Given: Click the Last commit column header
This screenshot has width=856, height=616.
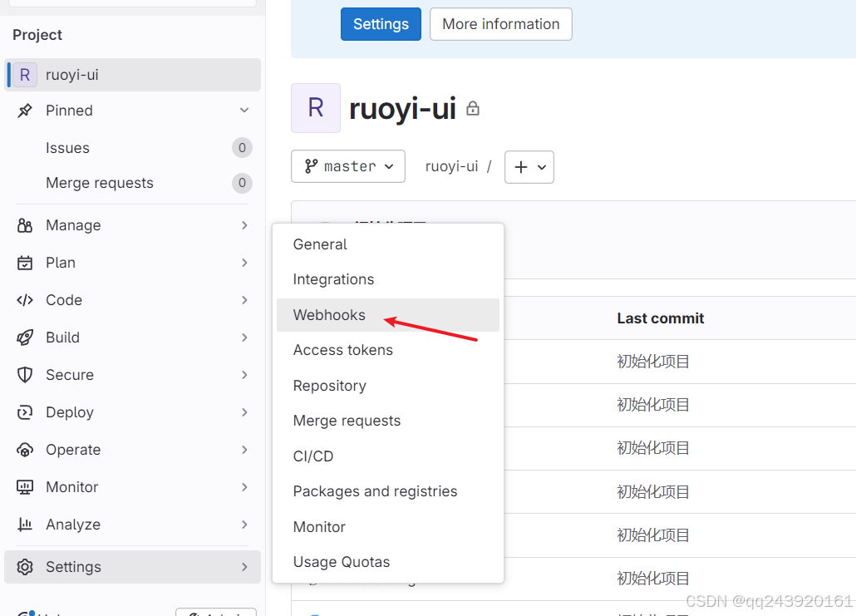Looking at the screenshot, I should coord(661,318).
